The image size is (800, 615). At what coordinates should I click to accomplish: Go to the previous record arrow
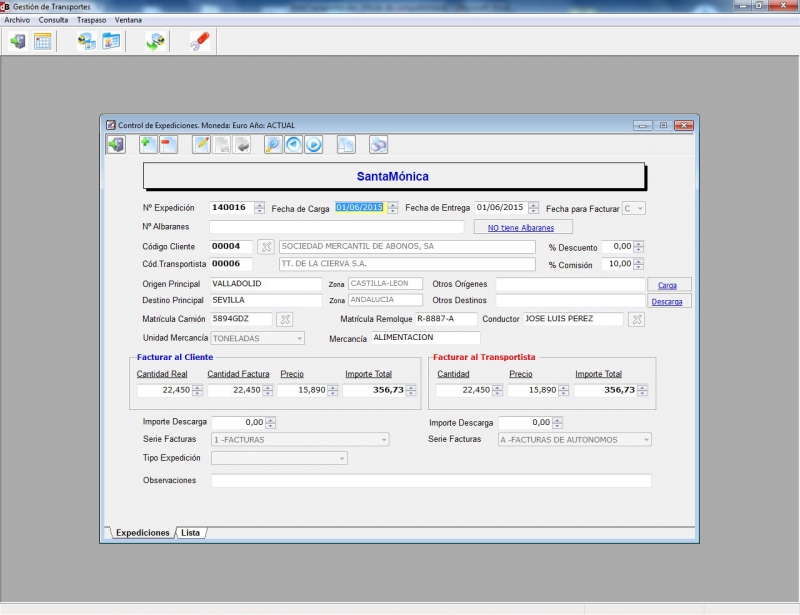pyautogui.click(x=293, y=145)
